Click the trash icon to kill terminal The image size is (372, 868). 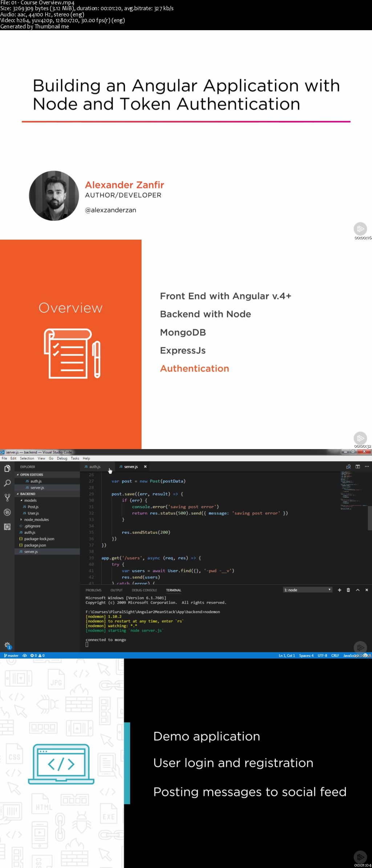coord(348,590)
